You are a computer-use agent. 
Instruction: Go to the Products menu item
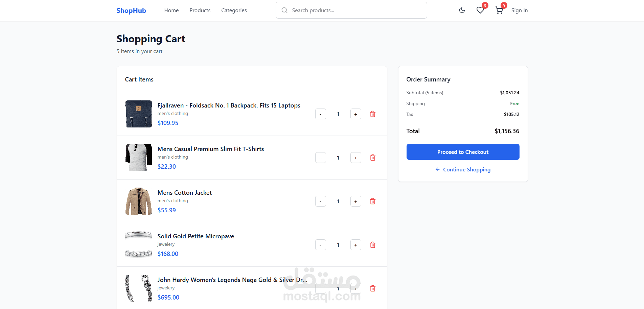click(200, 10)
